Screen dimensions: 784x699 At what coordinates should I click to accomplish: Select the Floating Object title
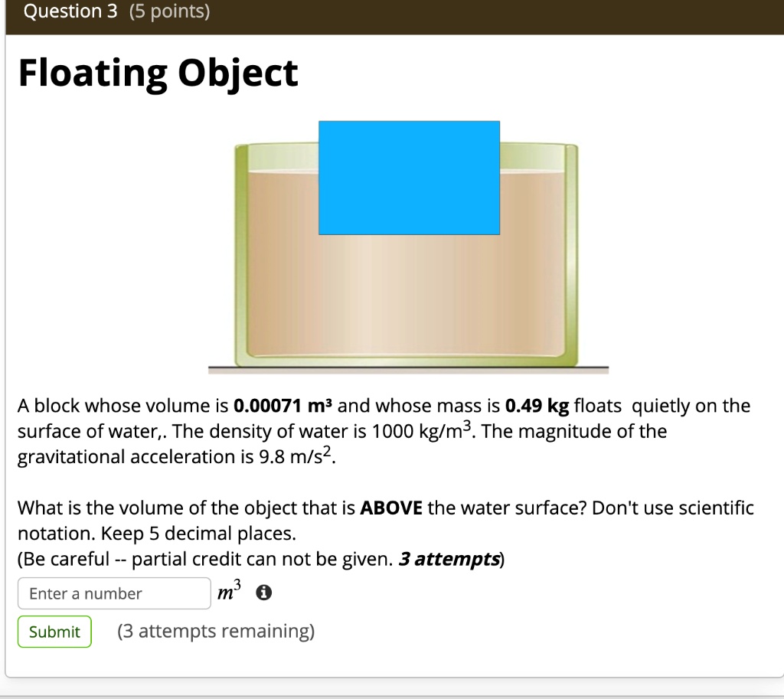[x=157, y=73]
